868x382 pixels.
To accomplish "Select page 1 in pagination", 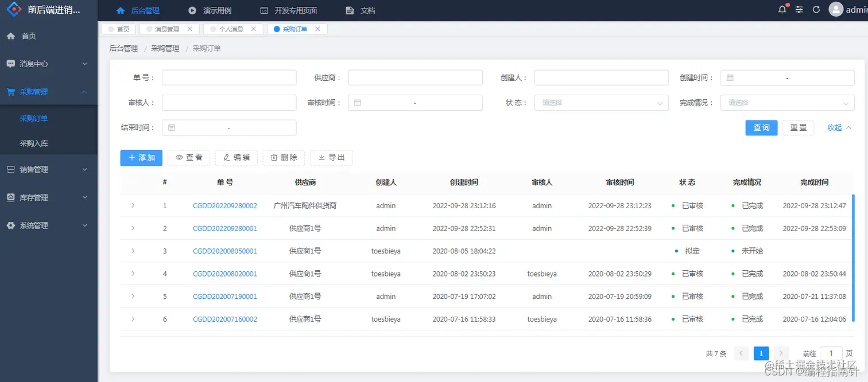I will click(761, 353).
